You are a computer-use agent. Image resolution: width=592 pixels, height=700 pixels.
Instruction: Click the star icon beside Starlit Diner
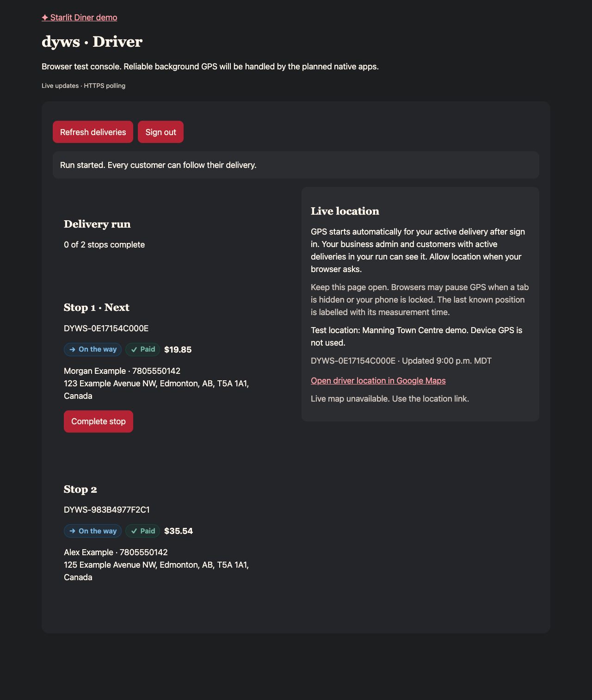45,18
